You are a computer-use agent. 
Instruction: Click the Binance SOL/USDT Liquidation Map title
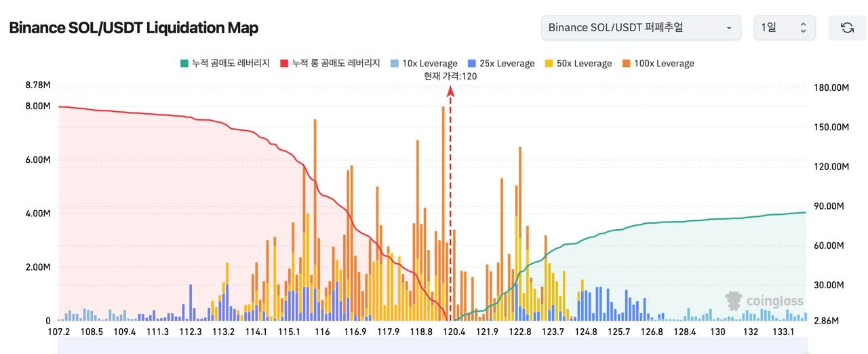(x=134, y=28)
